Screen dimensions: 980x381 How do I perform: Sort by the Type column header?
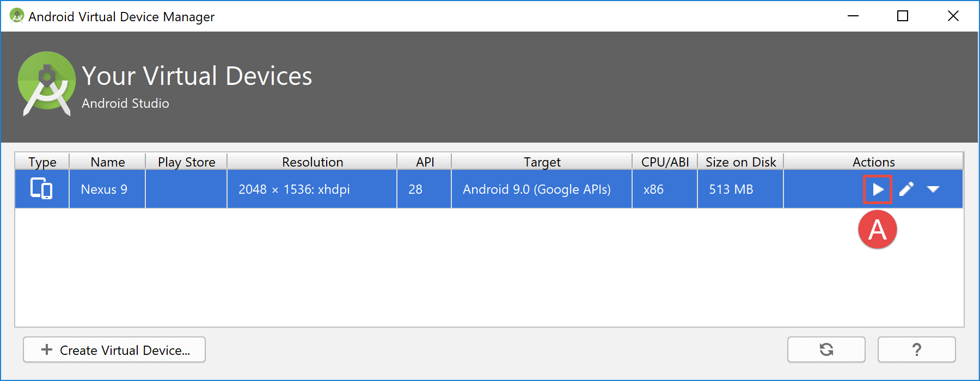point(42,162)
